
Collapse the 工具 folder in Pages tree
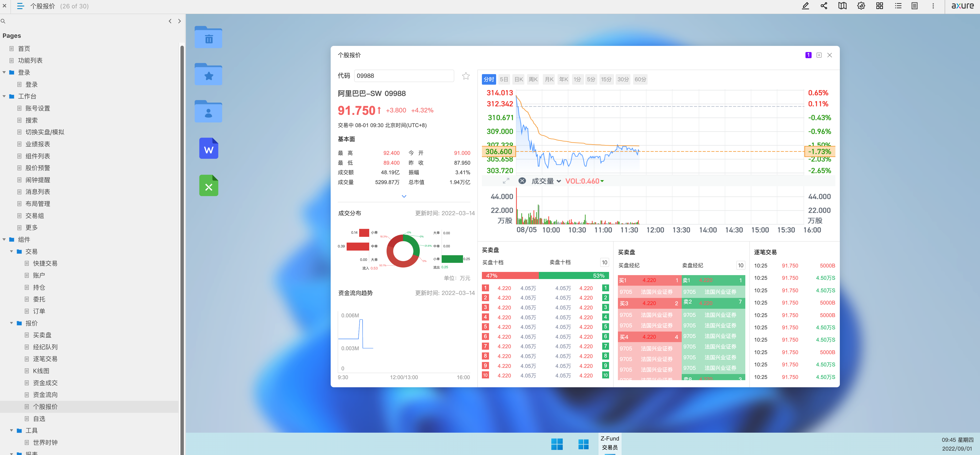coord(11,431)
